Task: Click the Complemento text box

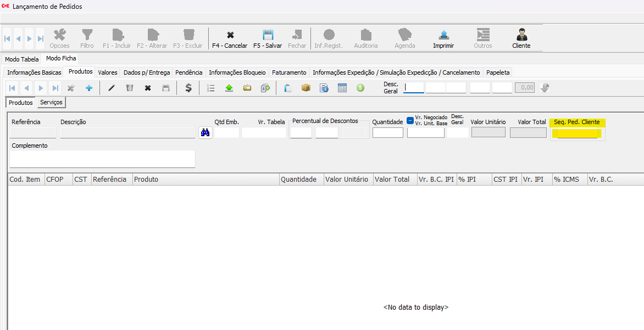Action: tap(102, 159)
